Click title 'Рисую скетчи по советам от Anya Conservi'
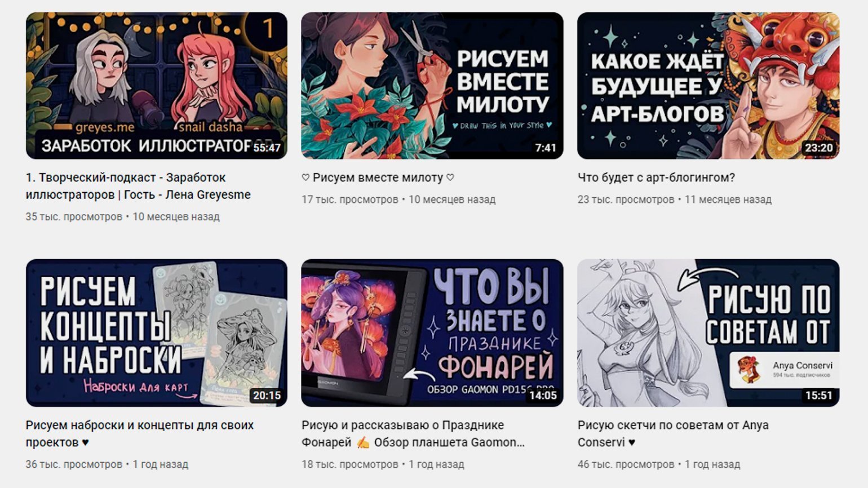The height and width of the screenshot is (488, 868). [x=673, y=433]
